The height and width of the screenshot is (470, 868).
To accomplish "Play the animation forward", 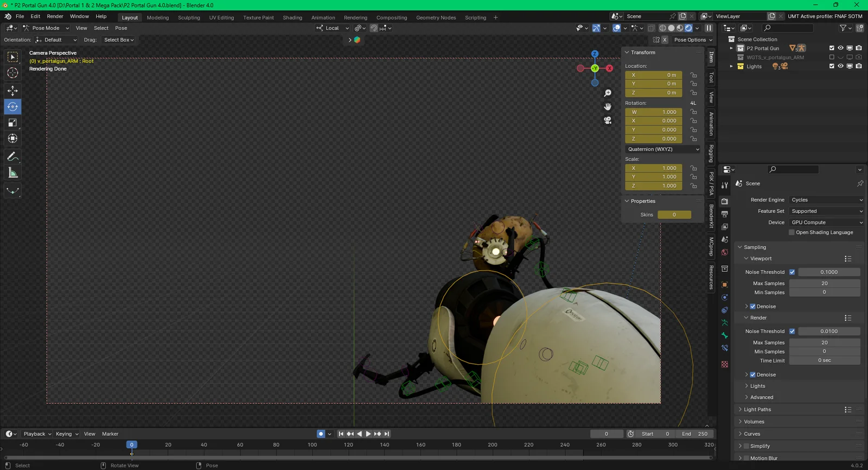I will tap(368, 434).
